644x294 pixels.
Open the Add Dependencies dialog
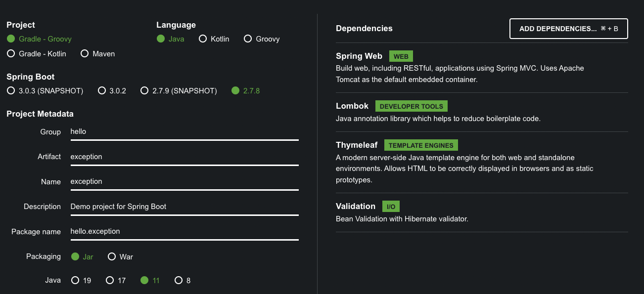(569, 29)
